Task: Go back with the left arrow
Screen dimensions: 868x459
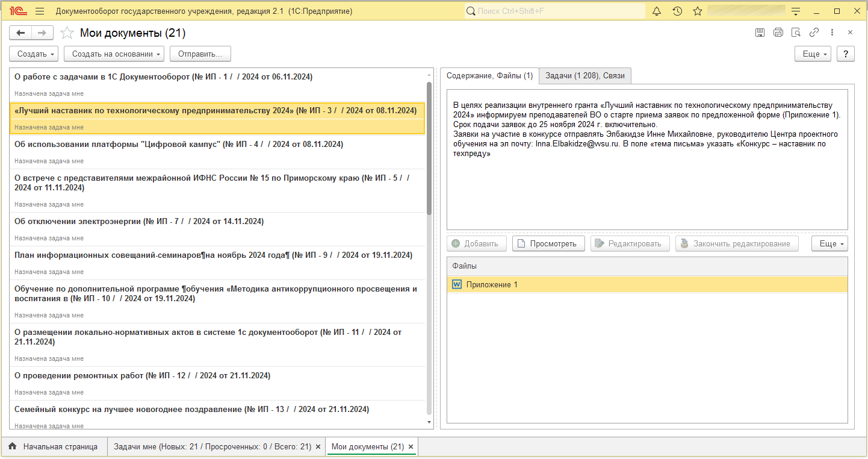Action: (20, 33)
